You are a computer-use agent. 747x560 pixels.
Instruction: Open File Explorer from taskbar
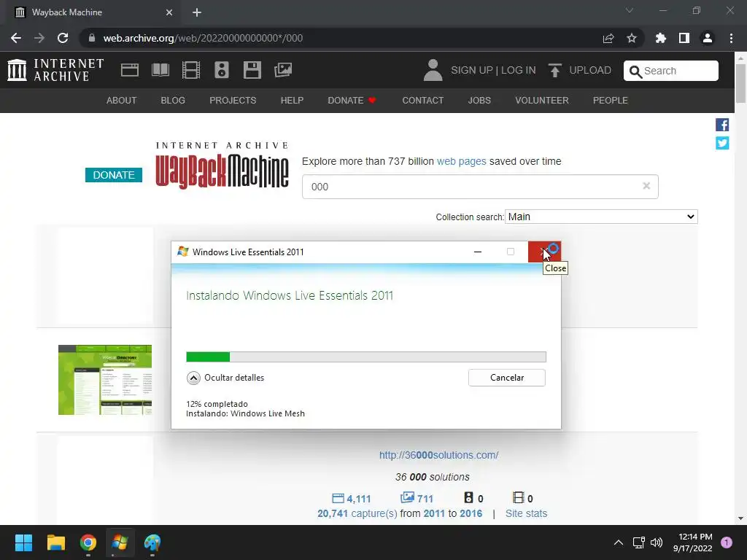[x=55, y=542]
